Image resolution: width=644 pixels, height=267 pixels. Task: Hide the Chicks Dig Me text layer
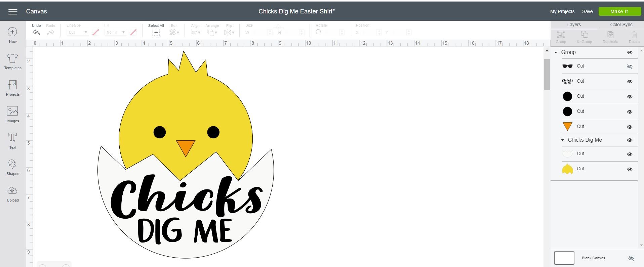(630, 82)
